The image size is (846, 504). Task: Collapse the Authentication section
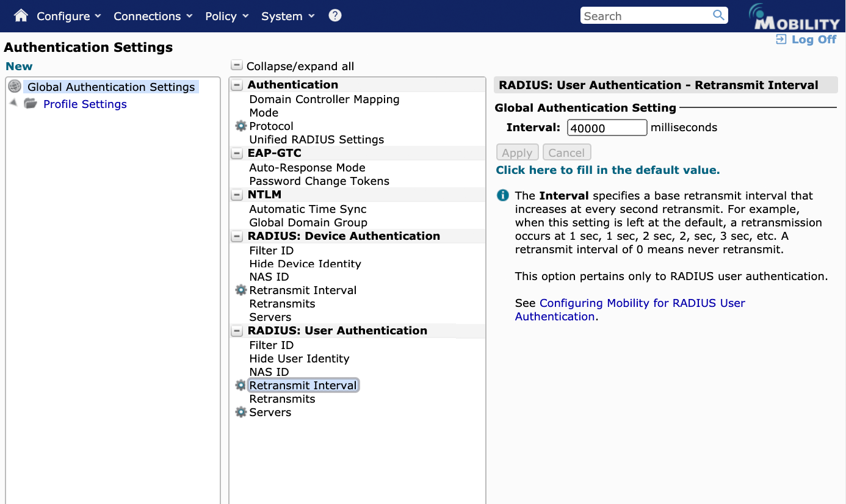coord(237,85)
